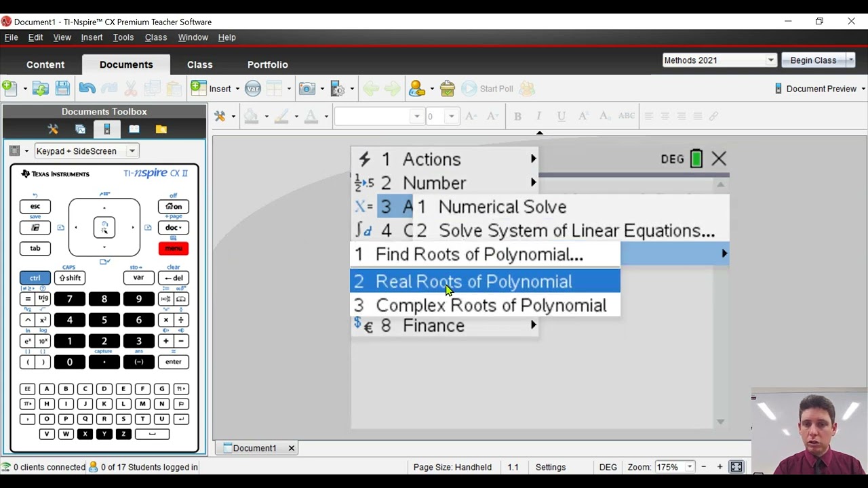Click the shift key on keypad
868x488 pixels.
coord(70,278)
